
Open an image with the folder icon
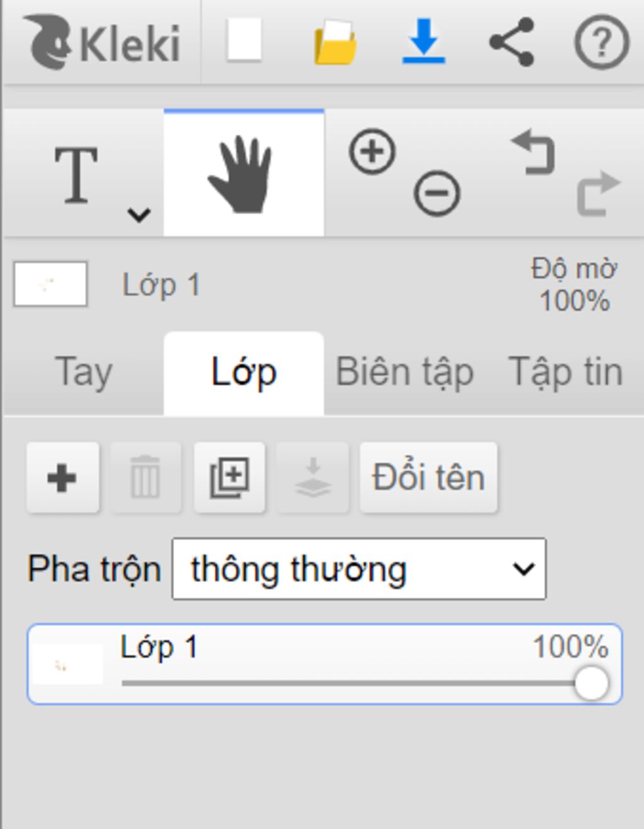(x=335, y=42)
